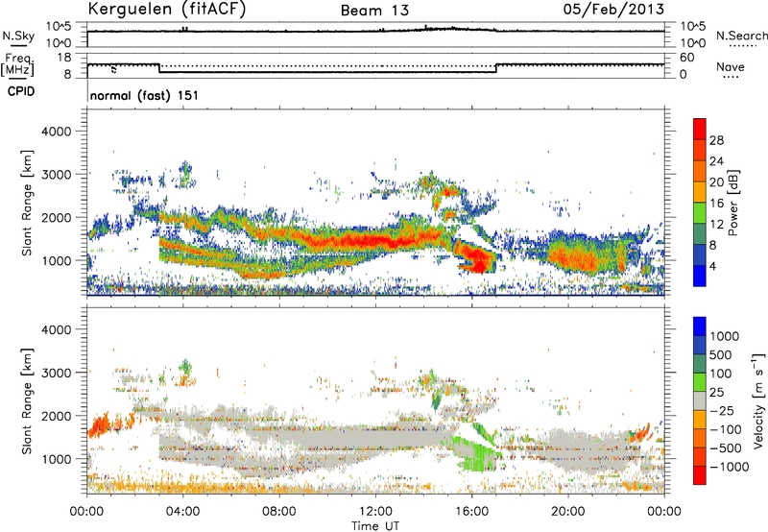Click the "100" label on velocity colorbar
The image size is (768, 532).
[721, 374]
